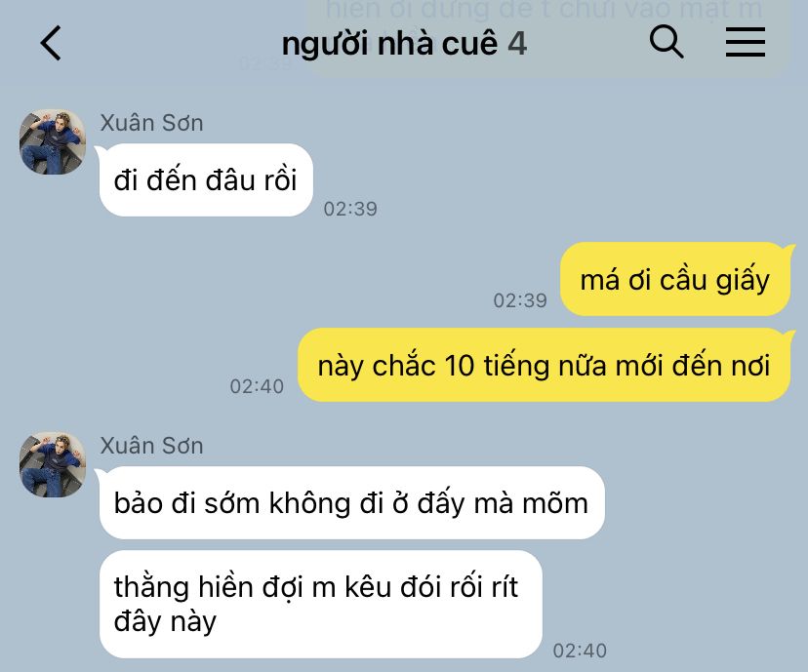The width and height of the screenshot is (808, 672).
Task: Select the message thằng hiền đợi m kêu đói
Action: (320, 604)
